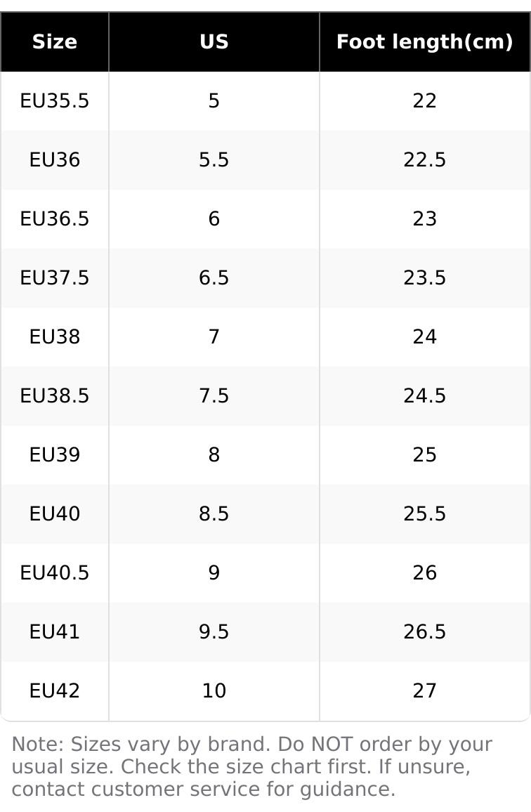Select the US 7.5 cell

point(214,396)
